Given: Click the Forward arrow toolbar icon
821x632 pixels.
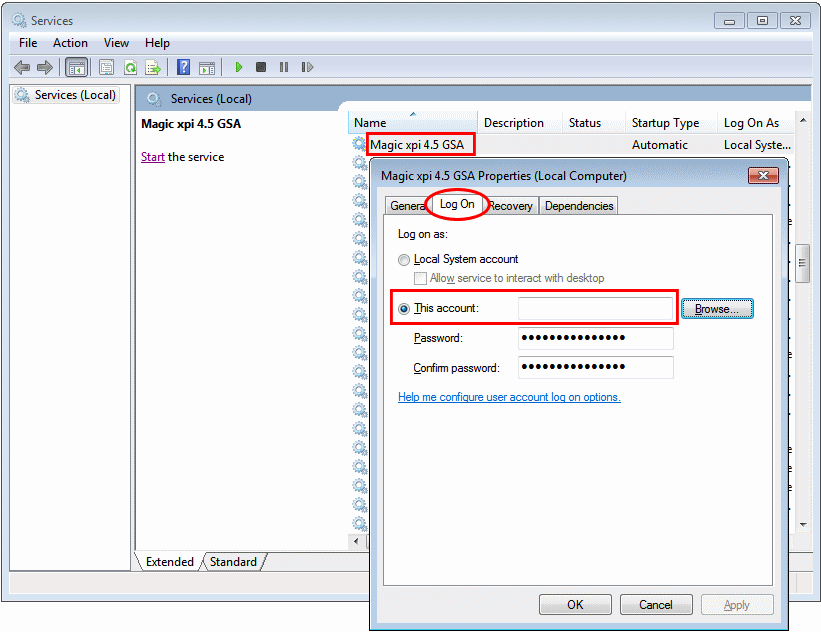Looking at the screenshot, I should tap(44, 67).
